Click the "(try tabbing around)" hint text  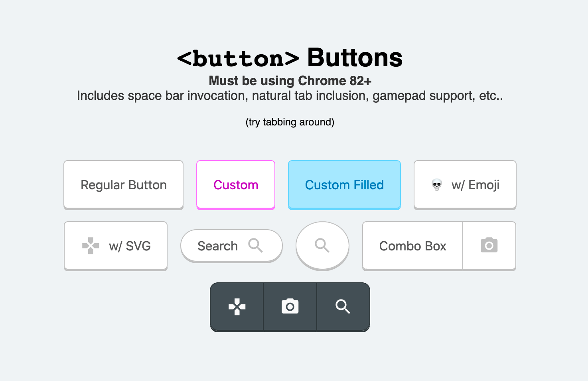pos(290,122)
